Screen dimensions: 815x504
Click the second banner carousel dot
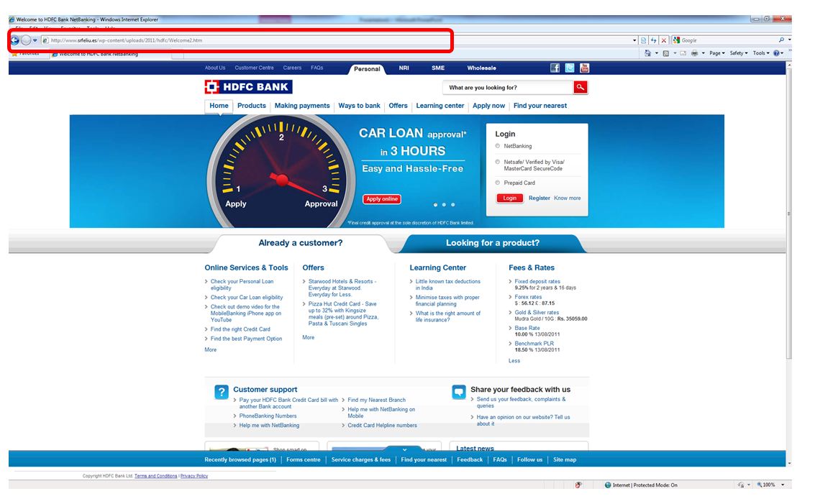[445, 205]
